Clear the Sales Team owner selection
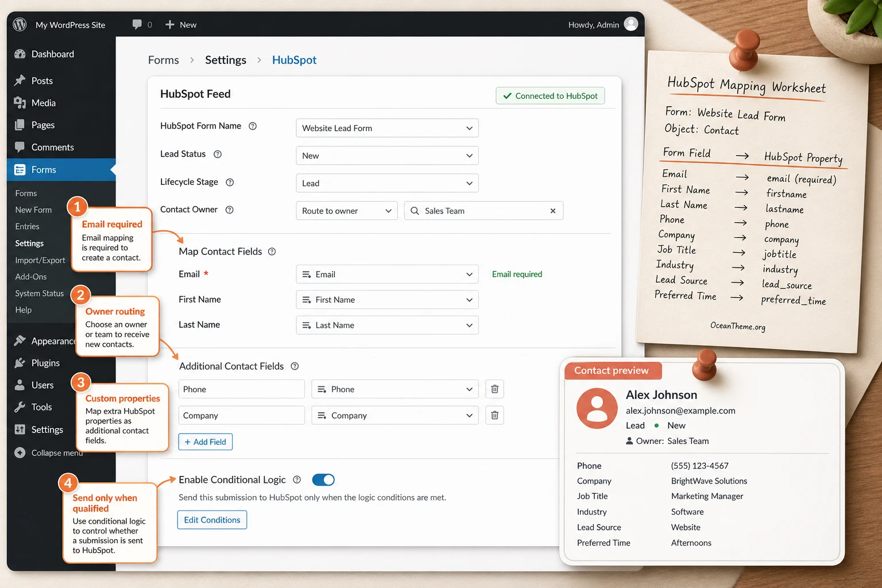Viewport: 882px width, 588px height. [553, 211]
